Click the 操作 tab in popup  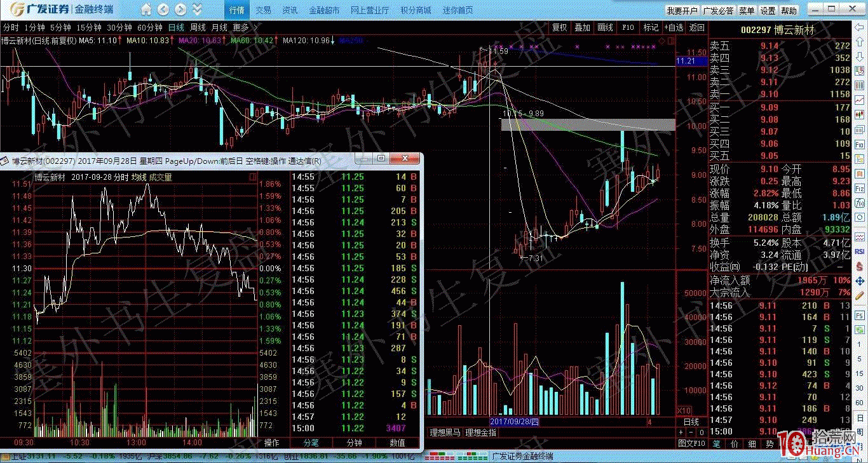271,443
